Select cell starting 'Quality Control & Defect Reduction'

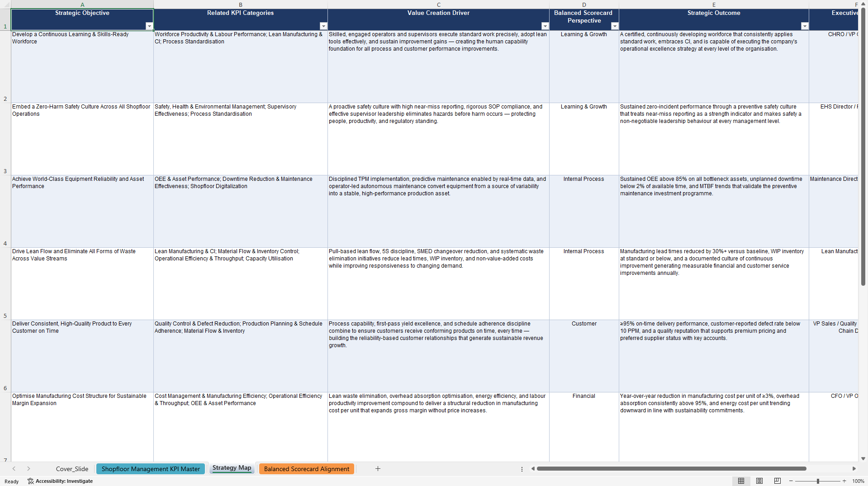241,356
